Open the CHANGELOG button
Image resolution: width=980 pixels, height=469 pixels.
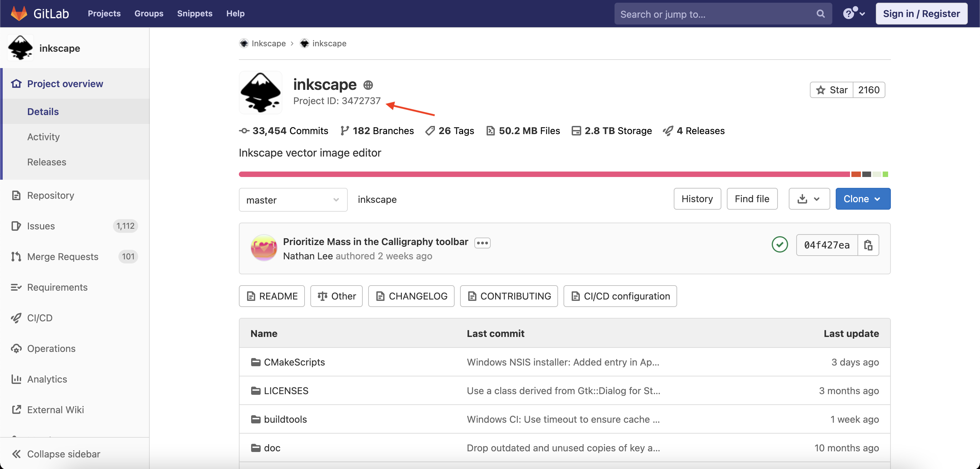coord(411,296)
